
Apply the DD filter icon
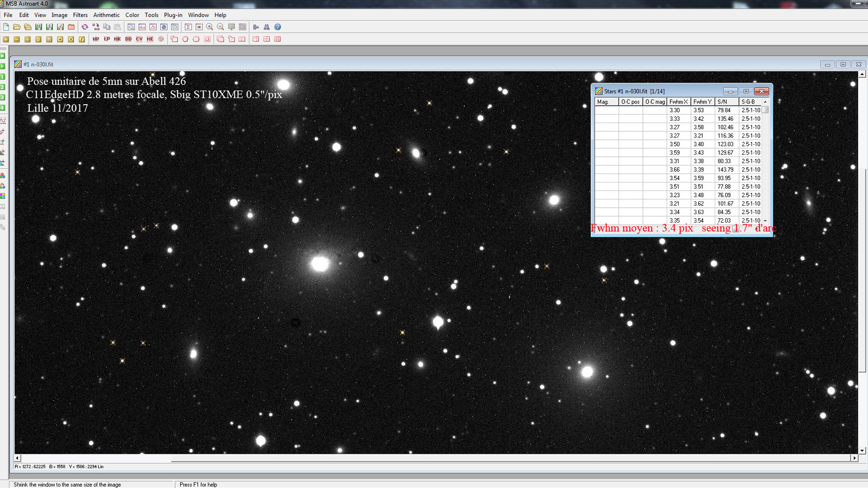[128, 39]
